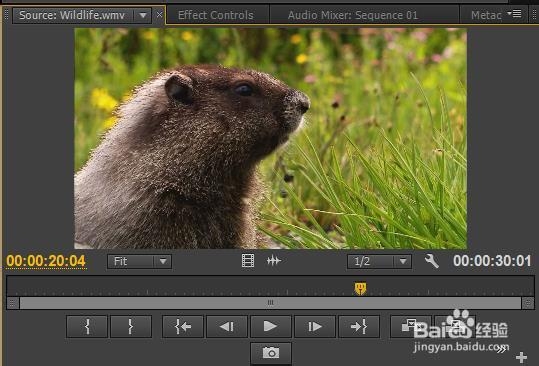
Task: Open the 1/2 playback resolution dropdown
Action: pos(379,262)
